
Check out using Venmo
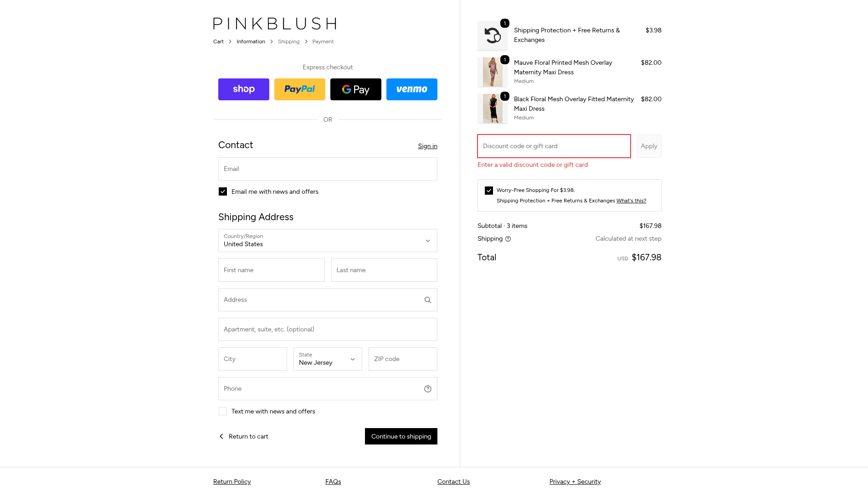411,89
